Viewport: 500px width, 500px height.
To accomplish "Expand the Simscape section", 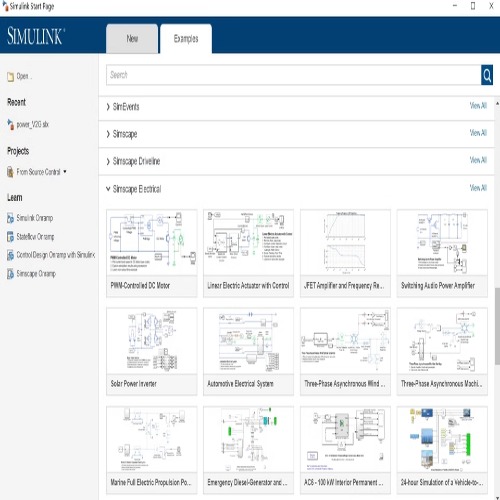I will [108, 134].
